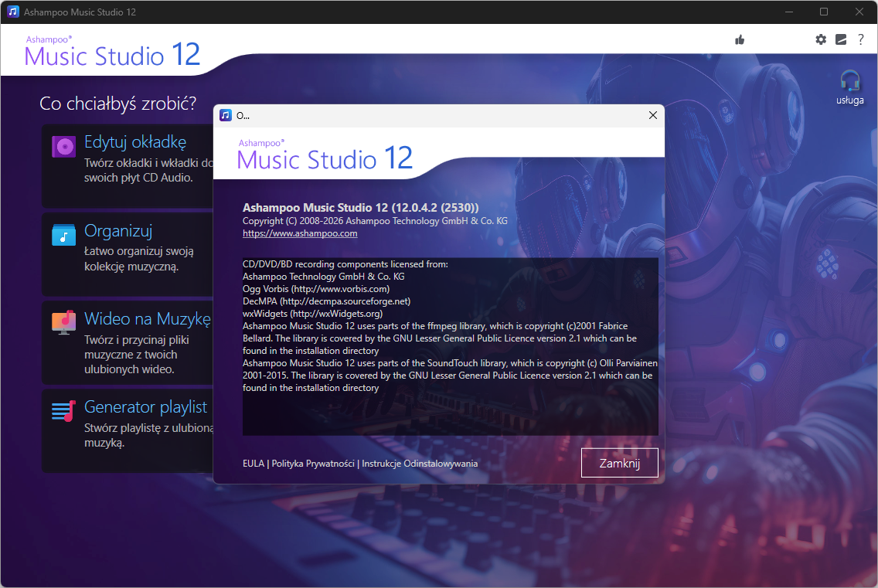Minimize the Ashampoo Music Studio window
The height and width of the screenshot is (588, 878).
[x=789, y=12]
